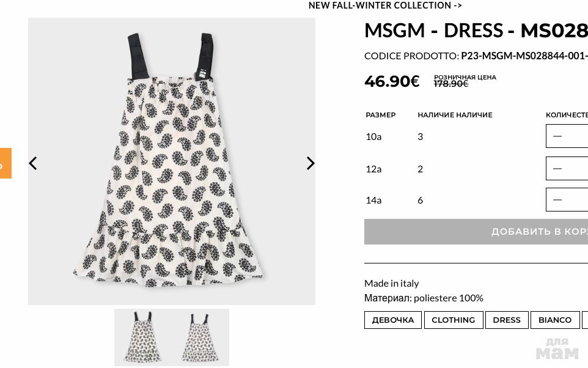Click the size 14a row label
Screen dimensions: 588x368
click(x=373, y=201)
